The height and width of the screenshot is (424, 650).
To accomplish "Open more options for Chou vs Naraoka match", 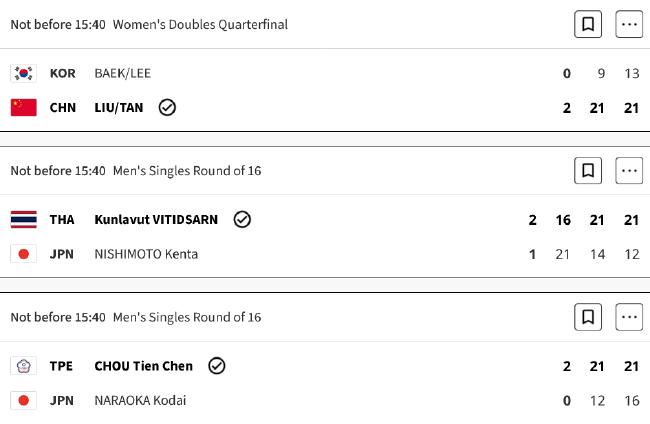I will tap(629, 317).
